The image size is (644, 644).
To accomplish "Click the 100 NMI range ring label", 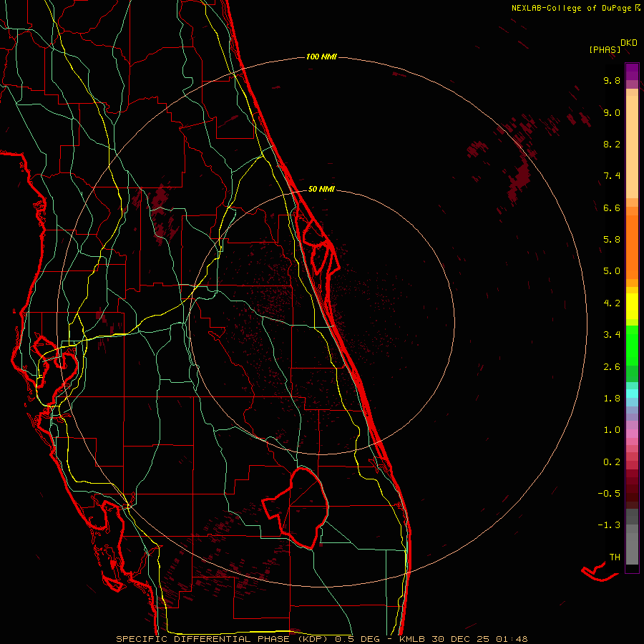I will (321, 57).
